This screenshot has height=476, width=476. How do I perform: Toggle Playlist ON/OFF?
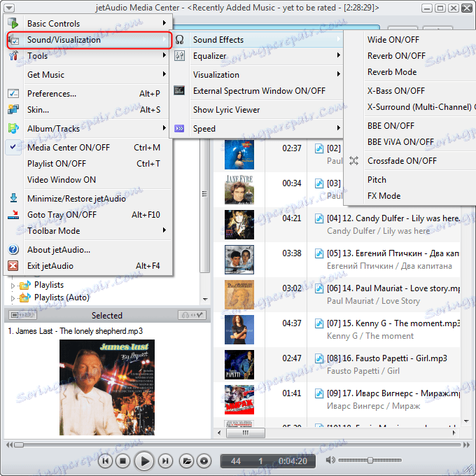tap(88, 164)
